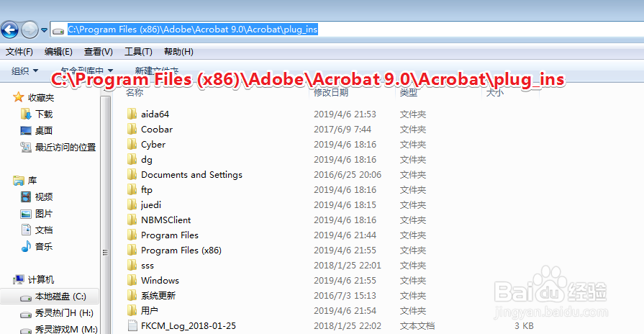Image resolution: width=644 pixels, height=334 pixels.
Task: Click date 2017/6/9 7:44 of Coobar
Action: point(343,130)
